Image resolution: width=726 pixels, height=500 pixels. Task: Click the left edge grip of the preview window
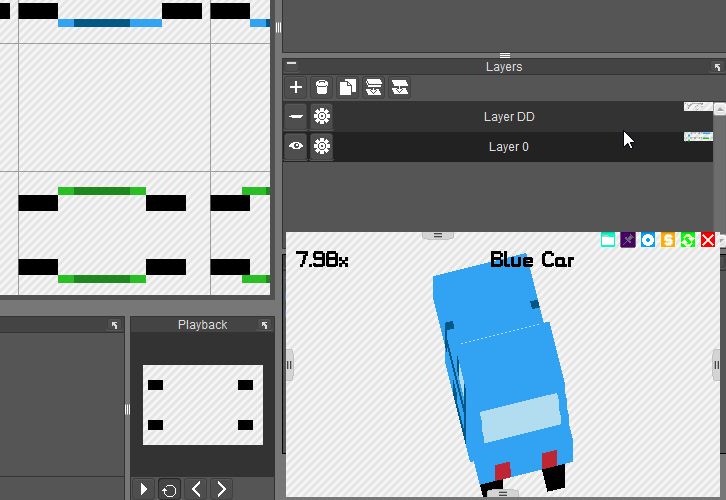(x=289, y=365)
